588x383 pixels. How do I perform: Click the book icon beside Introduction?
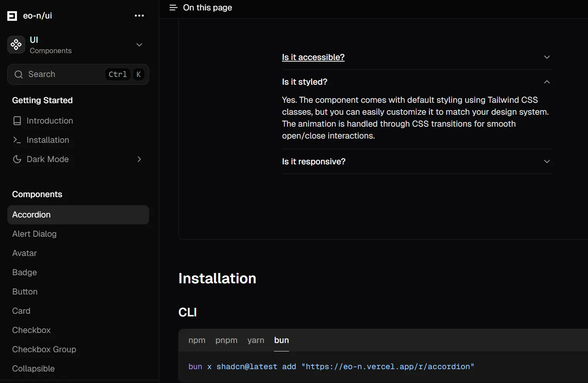[x=17, y=120]
